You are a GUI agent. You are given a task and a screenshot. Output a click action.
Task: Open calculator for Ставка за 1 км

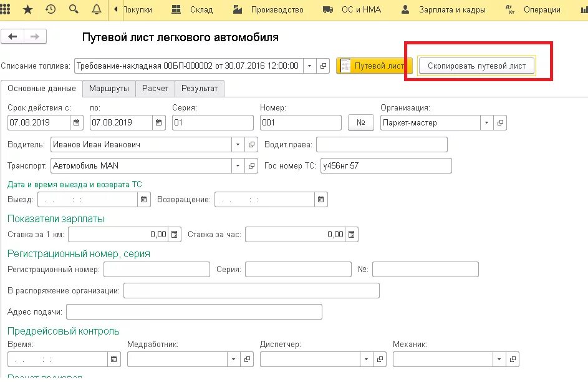(x=175, y=235)
